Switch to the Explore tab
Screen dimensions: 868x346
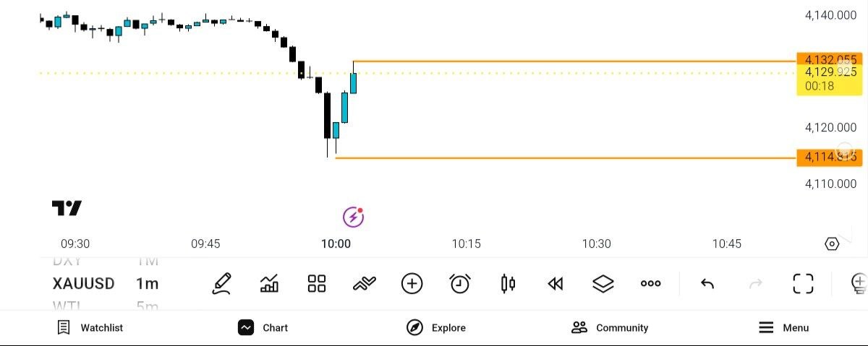pos(436,327)
